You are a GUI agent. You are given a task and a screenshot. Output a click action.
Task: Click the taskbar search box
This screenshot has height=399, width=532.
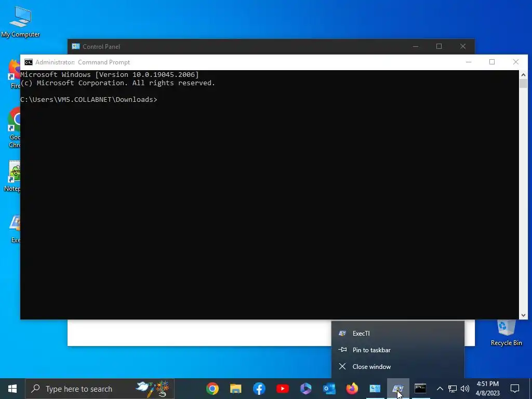100,389
